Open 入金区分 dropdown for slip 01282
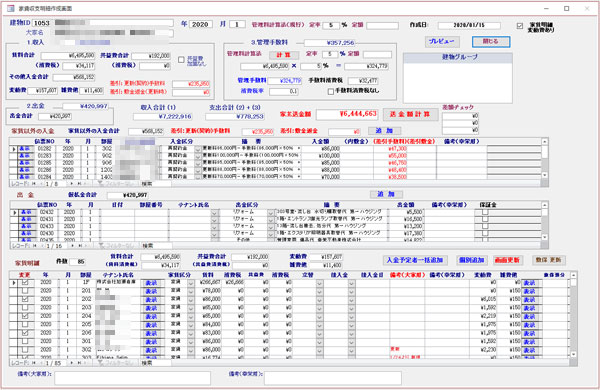This screenshot has width=600, height=390. click(198, 148)
